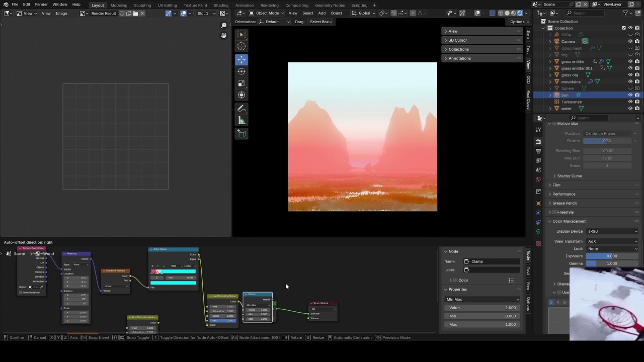644x362 pixels.
Task: Add a new workspace with the plus button
Action: 374,5
